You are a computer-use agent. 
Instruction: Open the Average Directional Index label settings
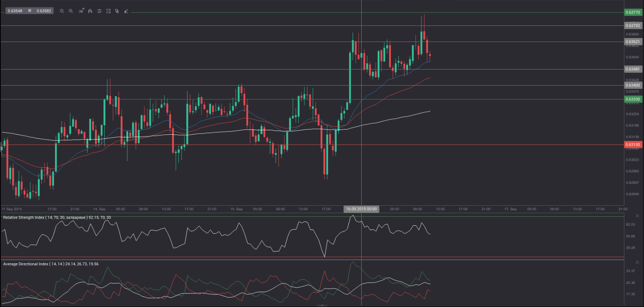coord(51,264)
